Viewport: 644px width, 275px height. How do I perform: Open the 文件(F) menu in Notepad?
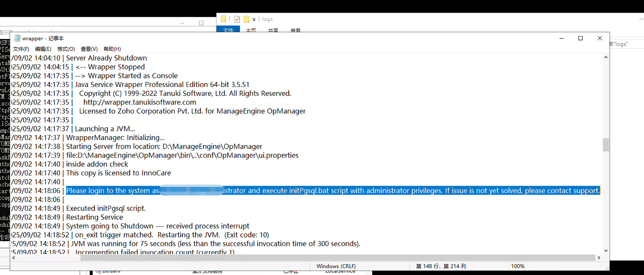click(21, 49)
